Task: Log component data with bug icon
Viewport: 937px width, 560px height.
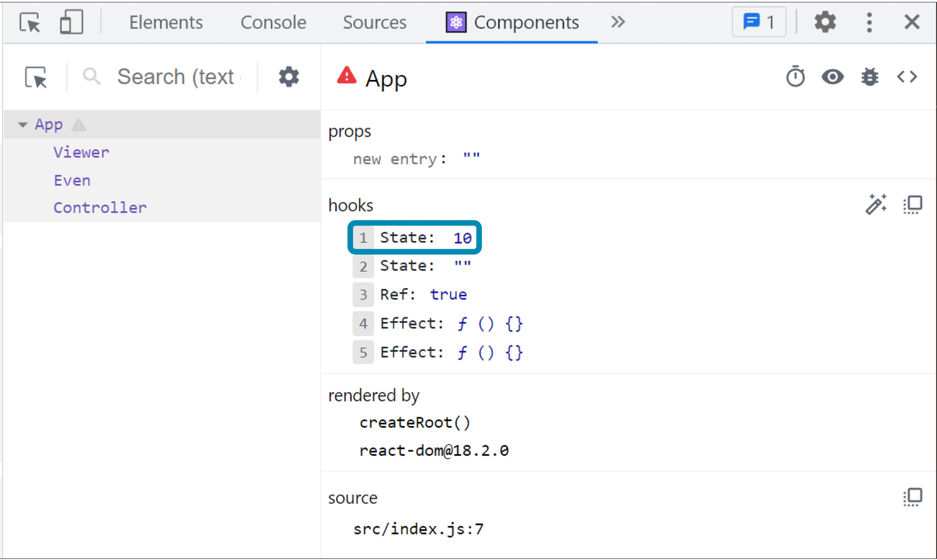Action: (x=870, y=77)
